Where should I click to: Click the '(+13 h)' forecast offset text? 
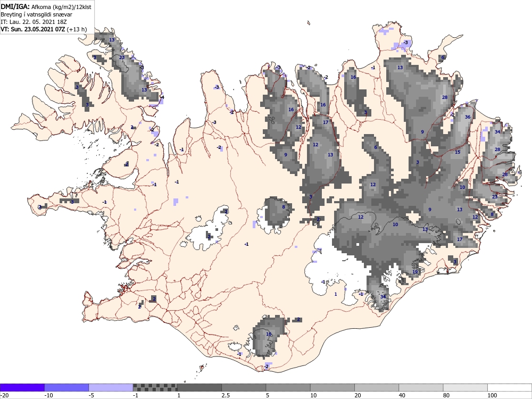click(x=77, y=29)
